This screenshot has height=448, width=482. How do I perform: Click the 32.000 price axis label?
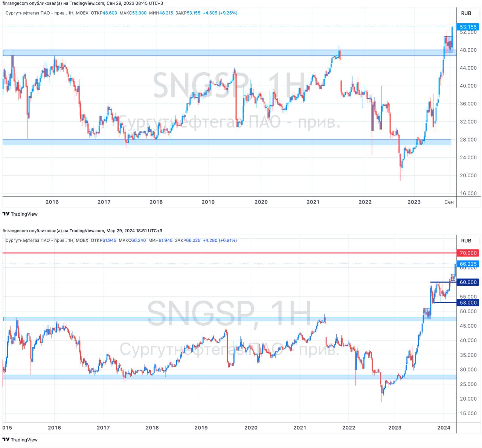pyautogui.click(x=468, y=122)
